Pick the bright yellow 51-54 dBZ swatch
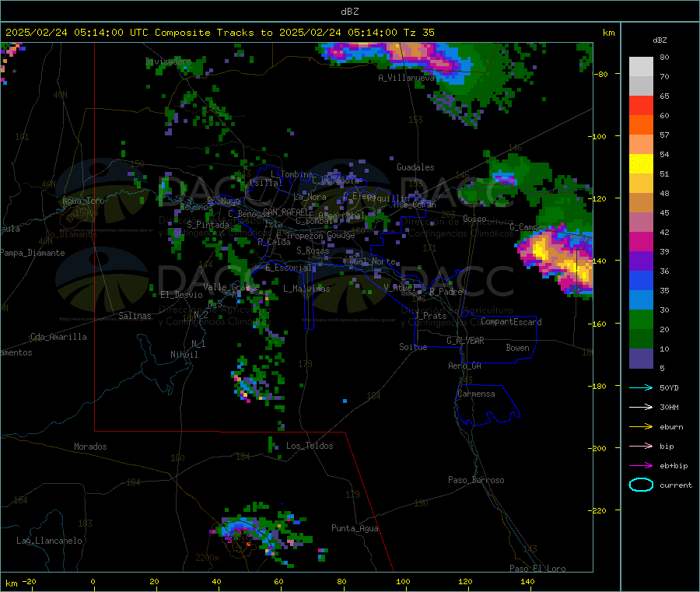The image size is (700, 592). coord(641,164)
